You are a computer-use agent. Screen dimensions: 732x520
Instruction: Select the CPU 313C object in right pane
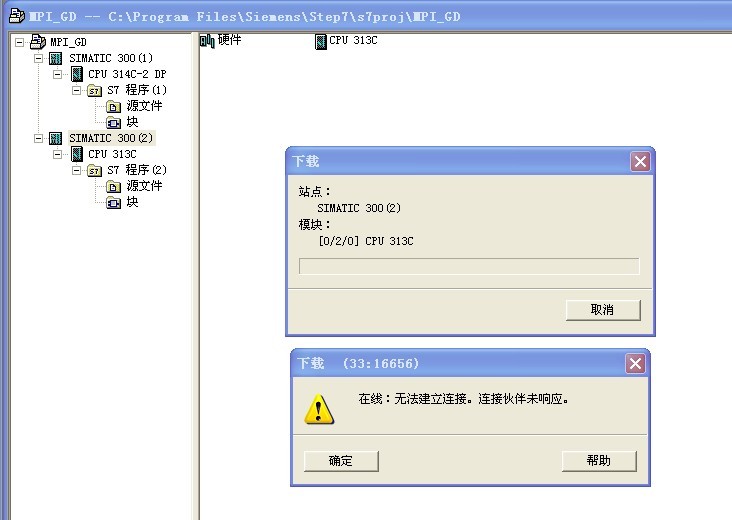click(345, 41)
